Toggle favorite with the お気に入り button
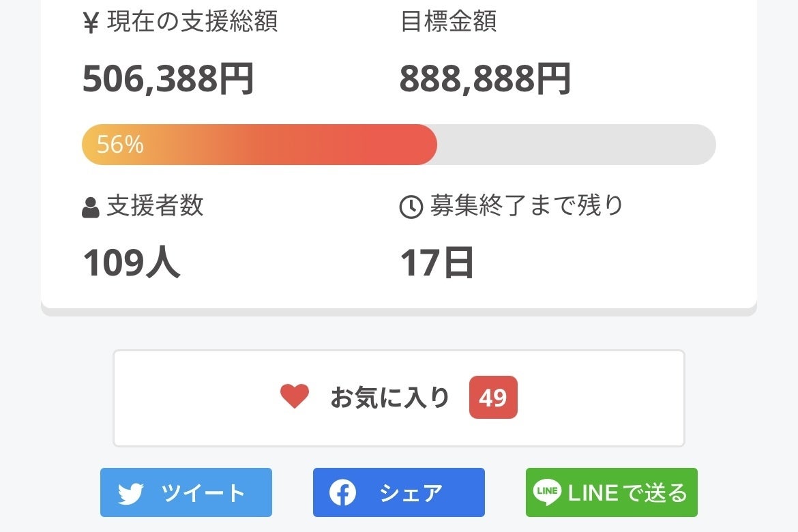798x532 pixels. click(389, 397)
